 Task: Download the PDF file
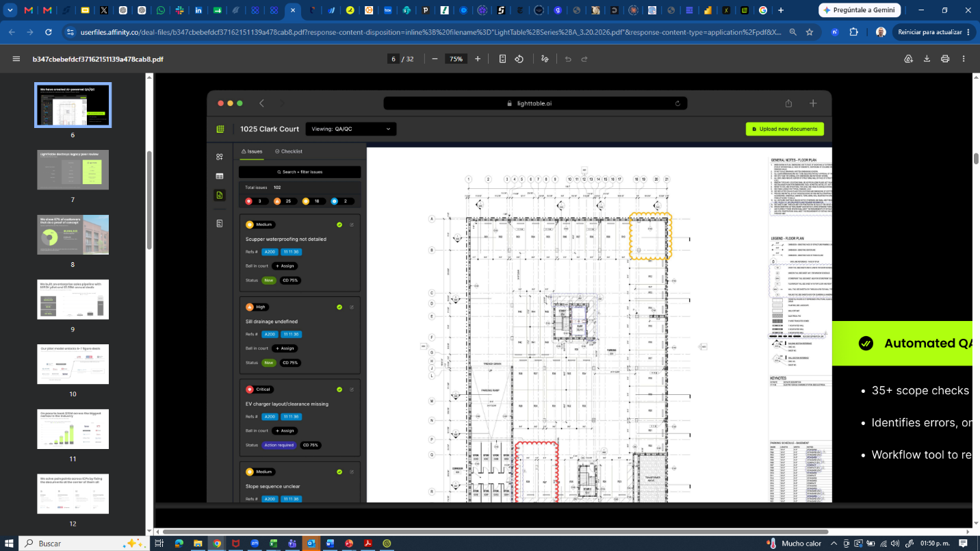click(927, 59)
